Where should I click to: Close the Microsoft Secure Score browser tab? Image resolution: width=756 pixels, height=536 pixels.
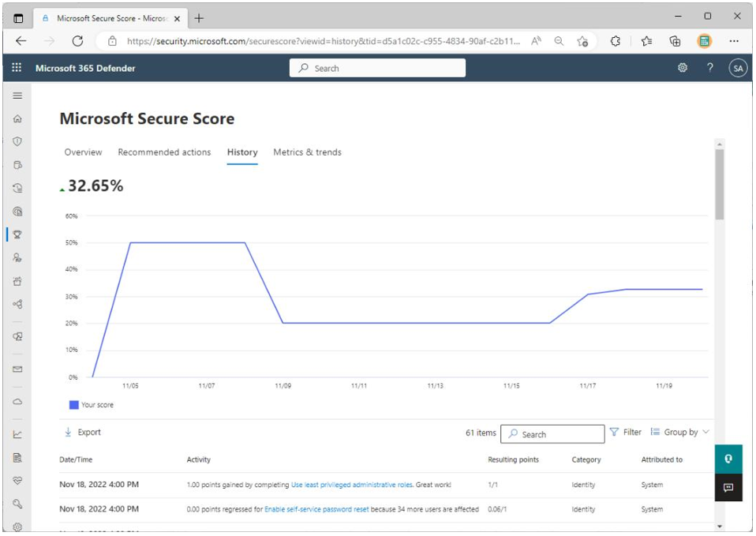point(177,19)
